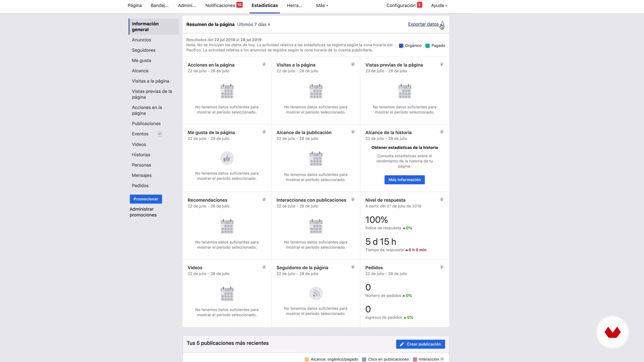The image size is (644, 362).
Task: Select Información general in sidebar
Action: click(154, 26)
